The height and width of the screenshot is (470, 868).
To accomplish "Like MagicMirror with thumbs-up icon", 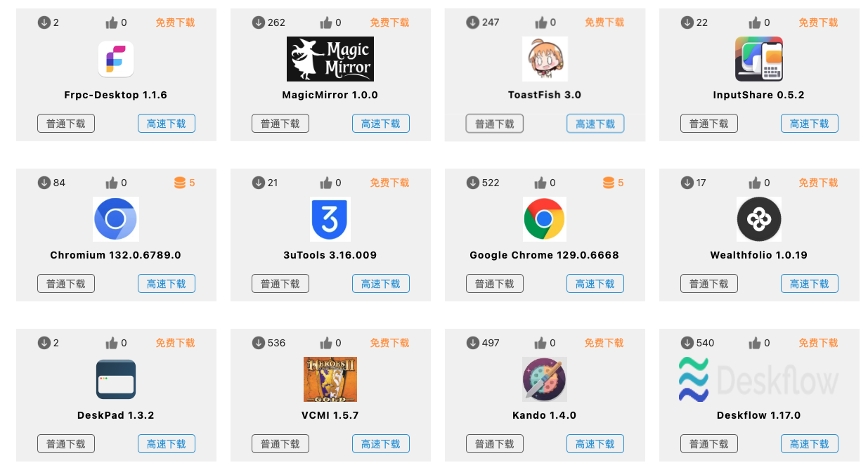I will click(x=325, y=22).
